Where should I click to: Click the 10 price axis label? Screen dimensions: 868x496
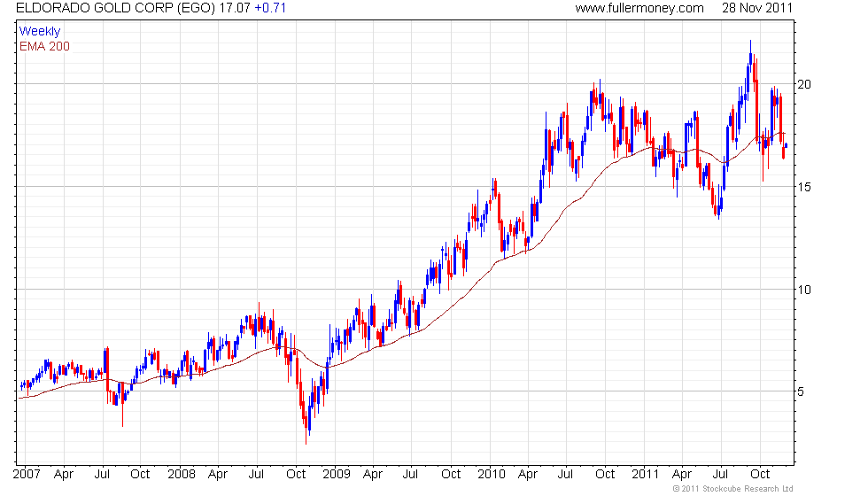tap(804, 290)
